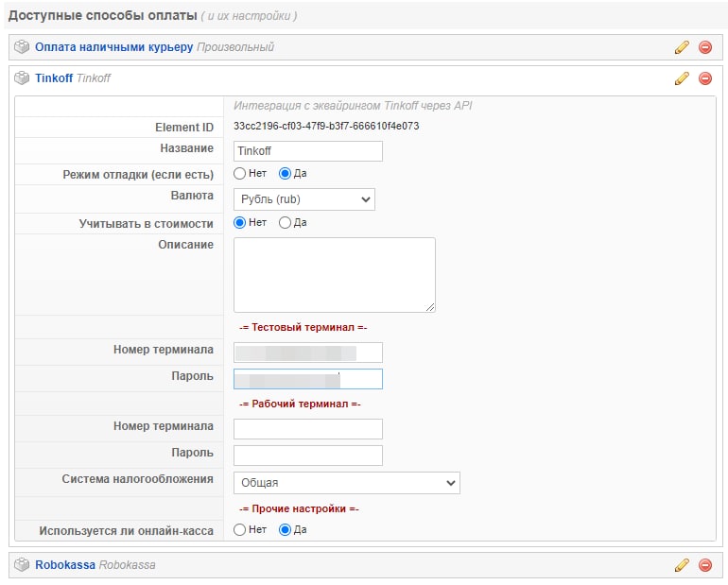
Task: Click the Доступные способы оплаты heading
Action: click(x=103, y=15)
